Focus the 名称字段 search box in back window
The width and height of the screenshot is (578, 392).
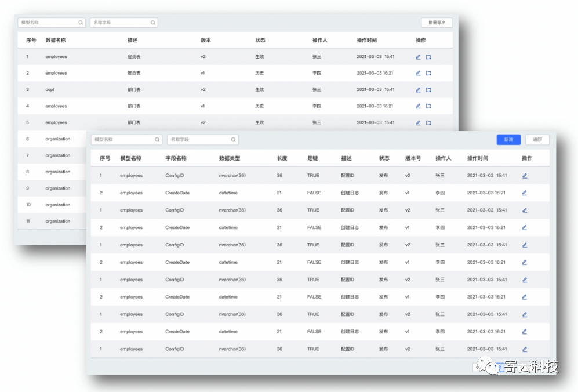[124, 23]
